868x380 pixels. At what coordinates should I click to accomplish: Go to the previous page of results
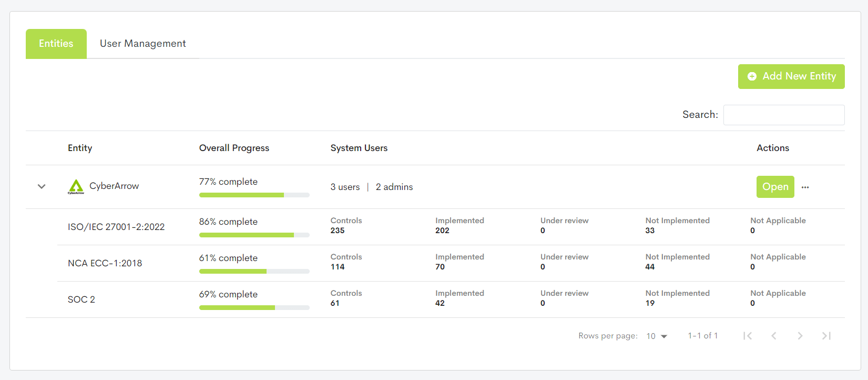pyautogui.click(x=774, y=336)
